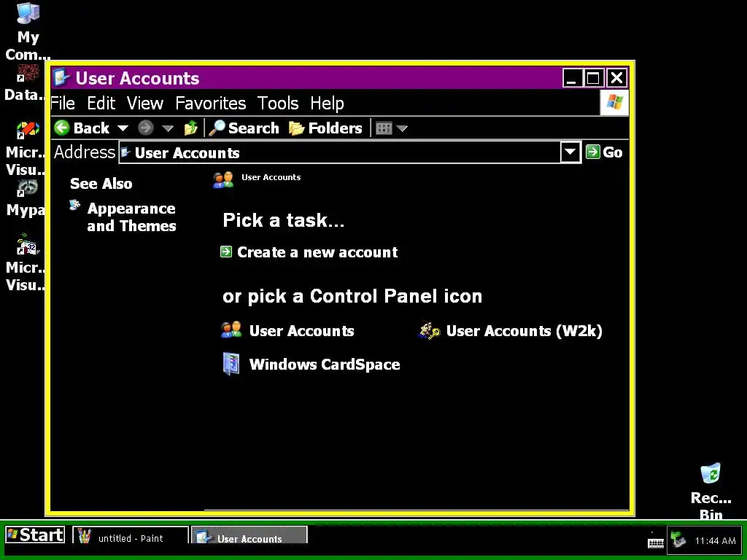Viewport: 747px width, 560px height.
Task: Open the View menu
Action: point(145,103)
